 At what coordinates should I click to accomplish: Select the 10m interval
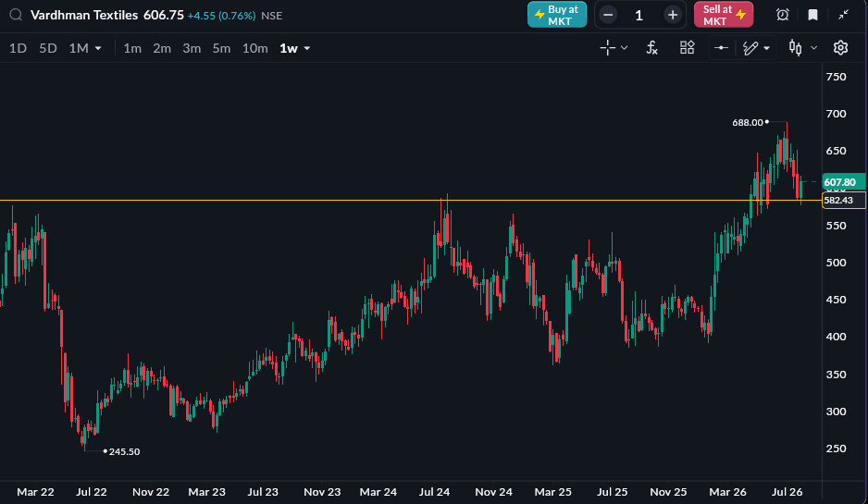(255, 48)
